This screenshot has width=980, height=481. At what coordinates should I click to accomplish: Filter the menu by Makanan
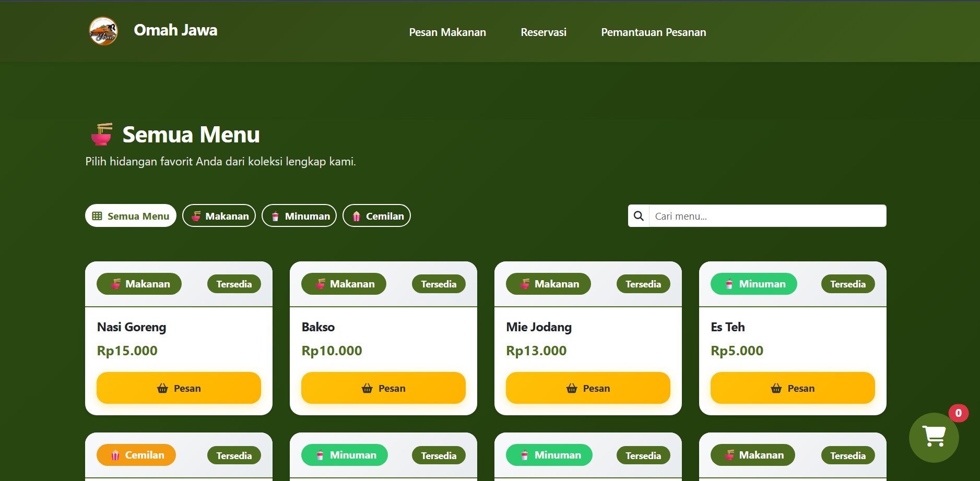219,216
